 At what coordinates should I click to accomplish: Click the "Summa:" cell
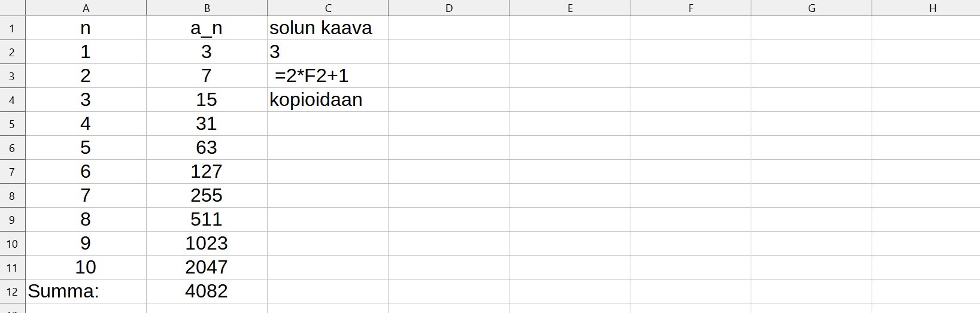point(86,291)
